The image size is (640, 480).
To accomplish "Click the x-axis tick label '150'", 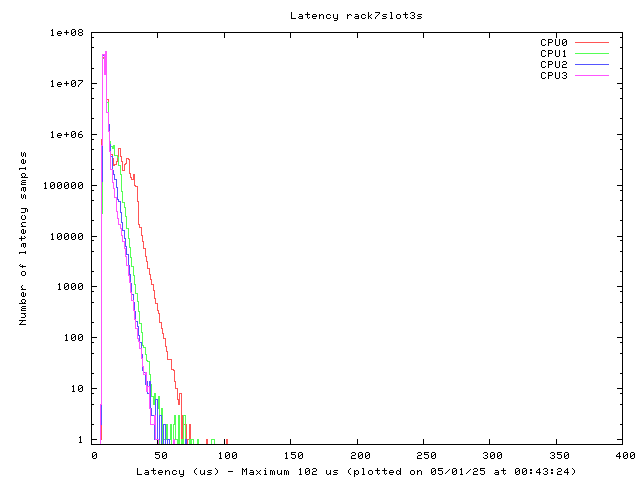I will [x=293, y=456].
